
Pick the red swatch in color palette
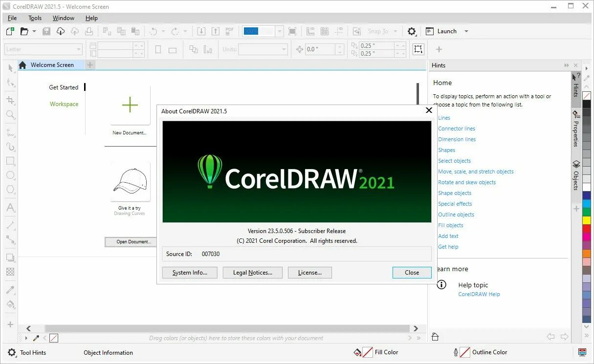[587, 229]
